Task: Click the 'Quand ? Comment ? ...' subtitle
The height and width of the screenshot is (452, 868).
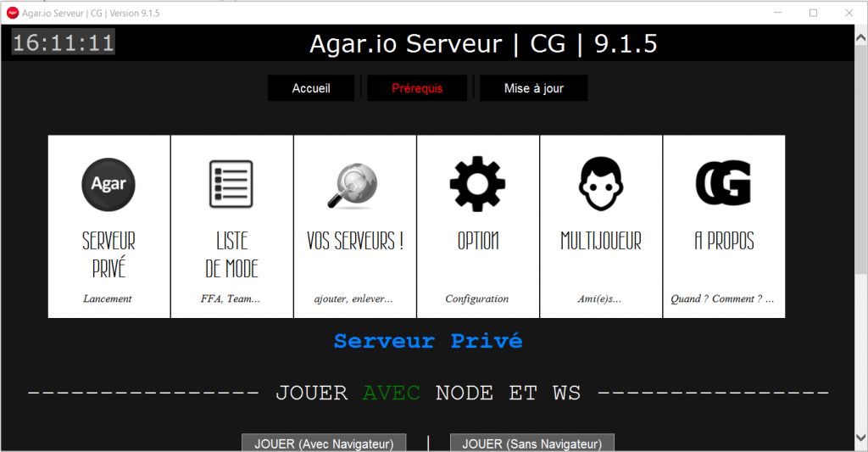Action: (722, 299)
